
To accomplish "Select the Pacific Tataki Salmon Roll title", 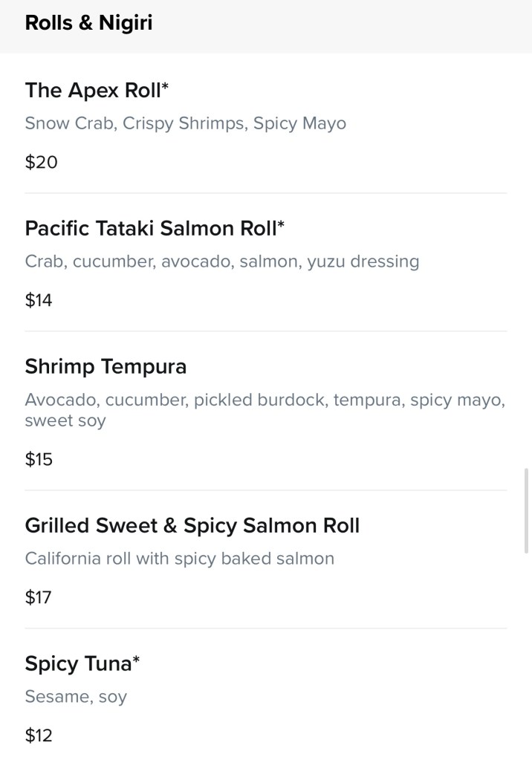I will click(151, 228).
